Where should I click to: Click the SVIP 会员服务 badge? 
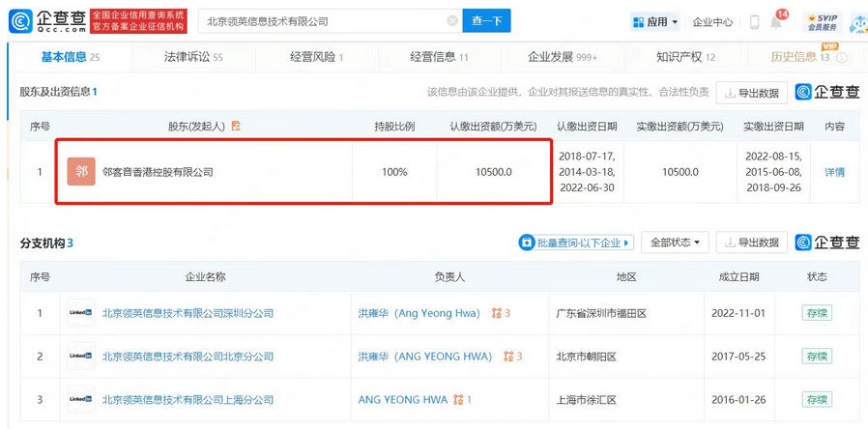(x=822, y=22)
